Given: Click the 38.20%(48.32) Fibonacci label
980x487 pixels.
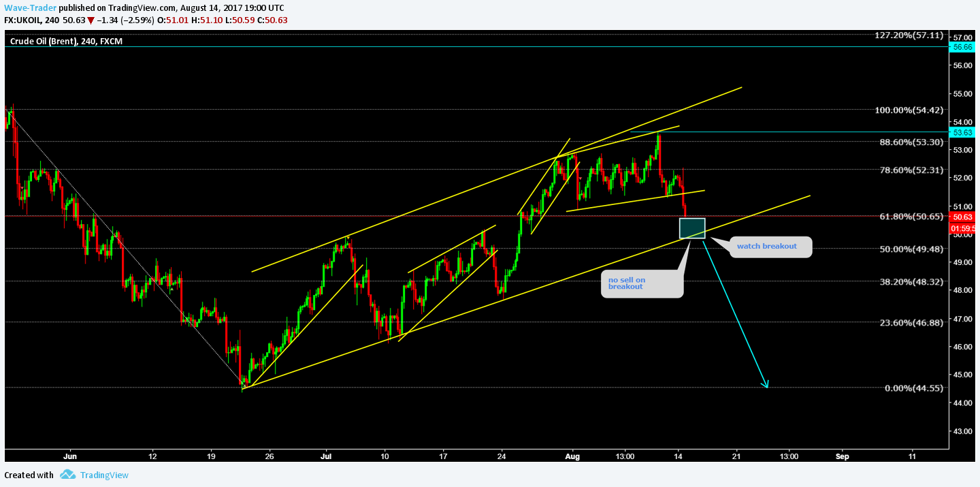Looking at the screenshot, I should click(912, 281).
